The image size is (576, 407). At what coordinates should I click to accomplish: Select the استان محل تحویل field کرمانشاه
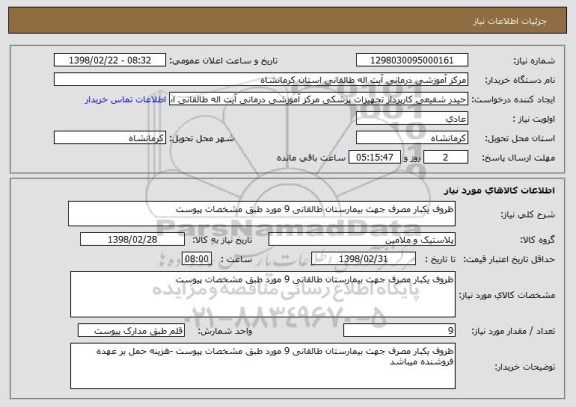click(x=412, y=138)
